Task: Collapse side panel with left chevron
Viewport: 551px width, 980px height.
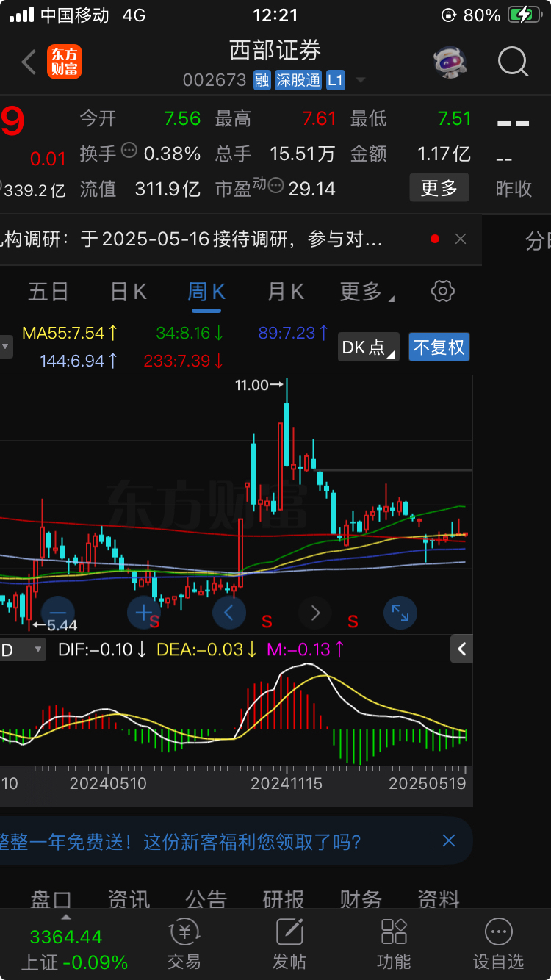Action: [461, 649]
